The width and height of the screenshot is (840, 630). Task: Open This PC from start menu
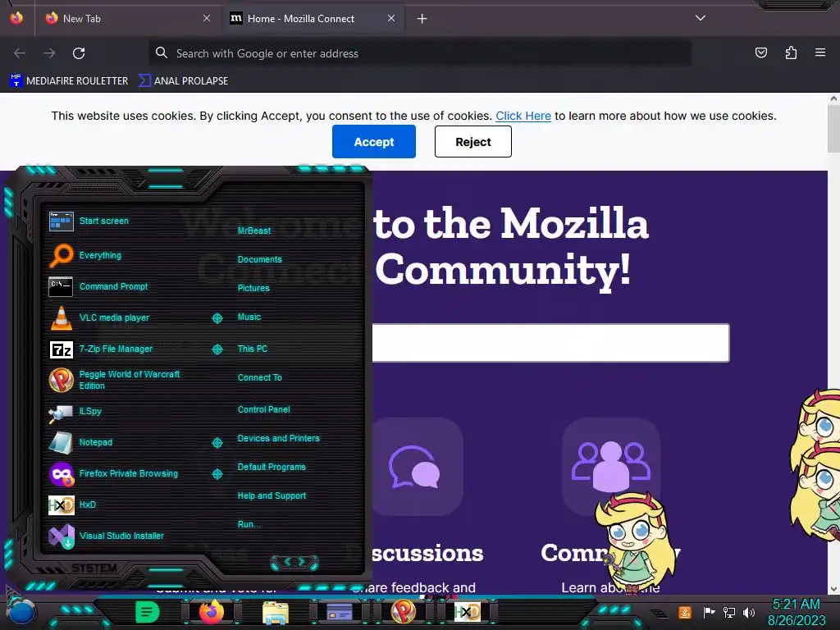tap(253, 349)
